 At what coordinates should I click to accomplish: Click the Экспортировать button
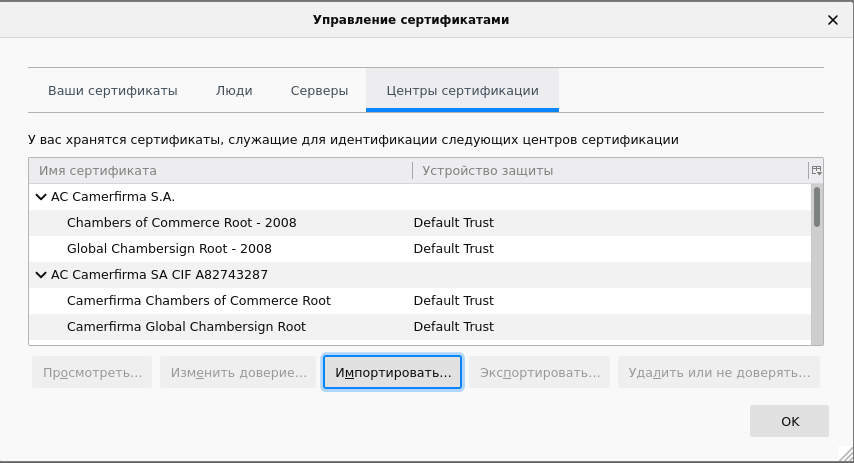tap(539, 373)
